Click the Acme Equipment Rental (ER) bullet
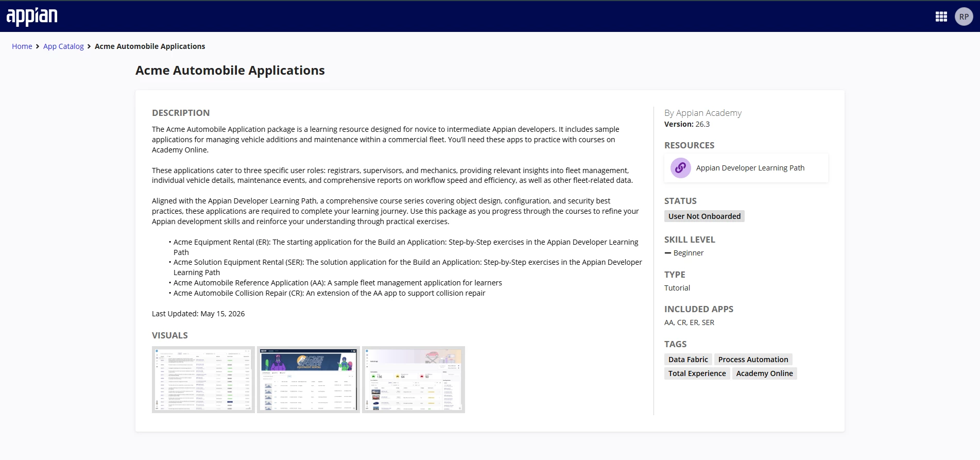 pos(406,247)
